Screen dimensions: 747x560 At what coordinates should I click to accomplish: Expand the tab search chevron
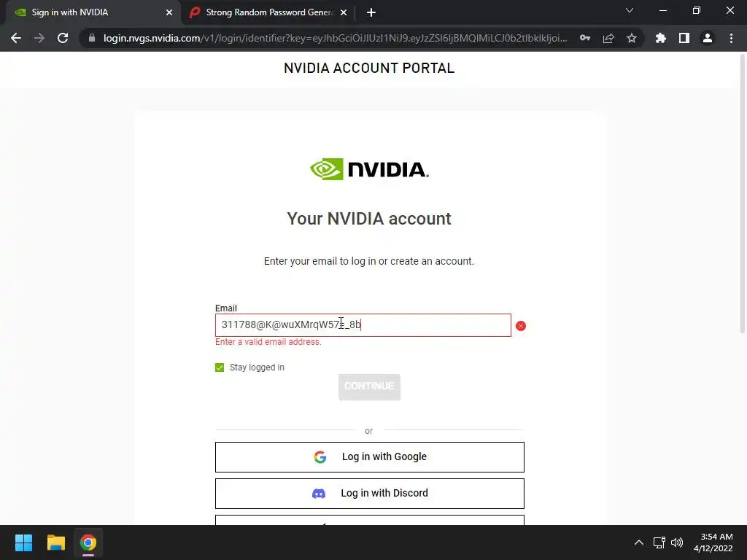click(x=630, y=10)
